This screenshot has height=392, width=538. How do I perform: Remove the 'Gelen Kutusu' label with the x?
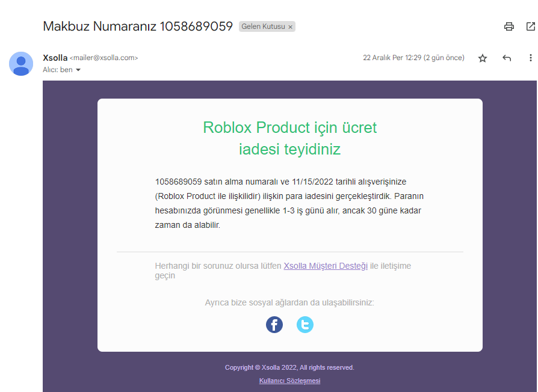click(290, 27)
